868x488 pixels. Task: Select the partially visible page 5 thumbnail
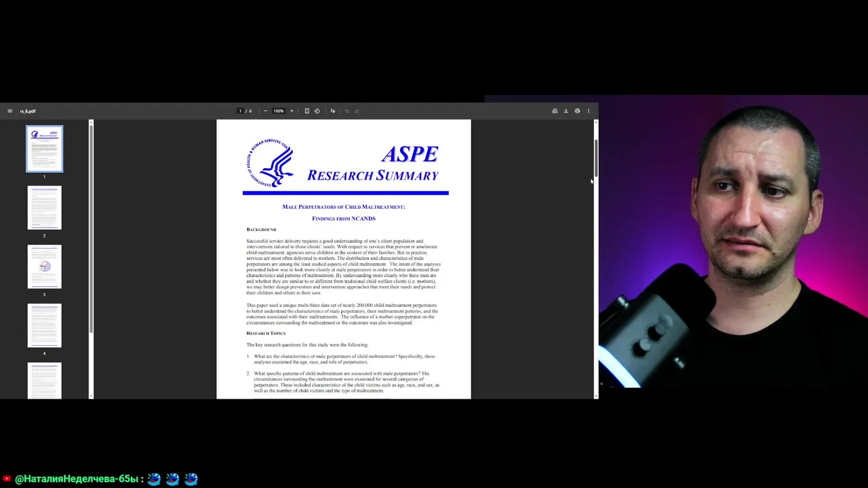[x=44, y=381]
